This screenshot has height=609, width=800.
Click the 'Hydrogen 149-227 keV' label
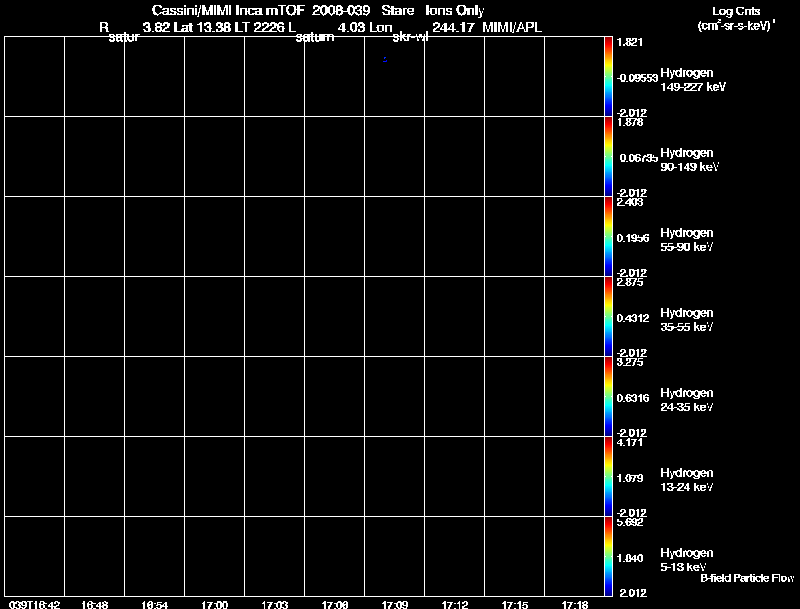tap(693, 80)
